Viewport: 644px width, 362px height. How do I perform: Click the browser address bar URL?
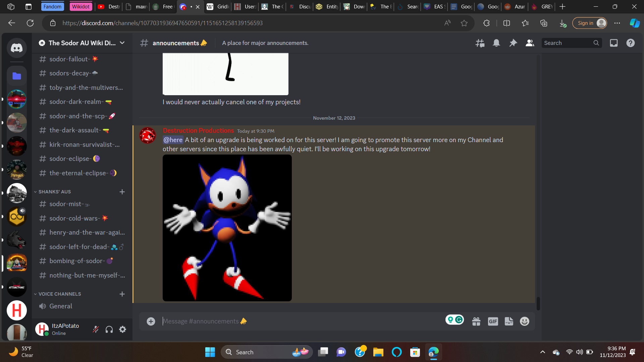[x=163, y=23]
